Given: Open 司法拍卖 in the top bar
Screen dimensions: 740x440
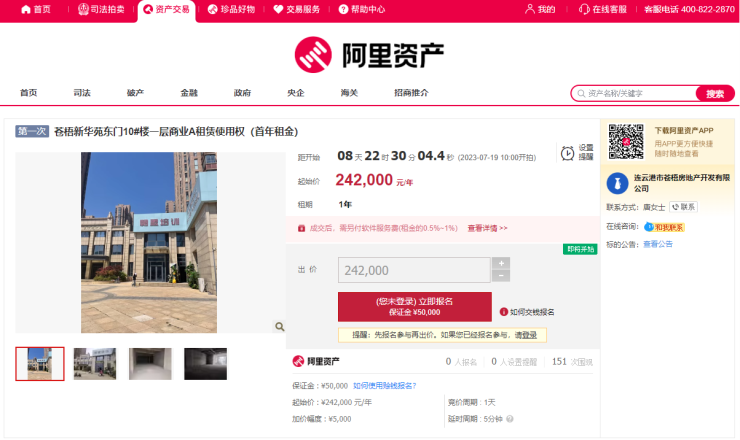Looking at the screenshot, I should pos(101,9).
